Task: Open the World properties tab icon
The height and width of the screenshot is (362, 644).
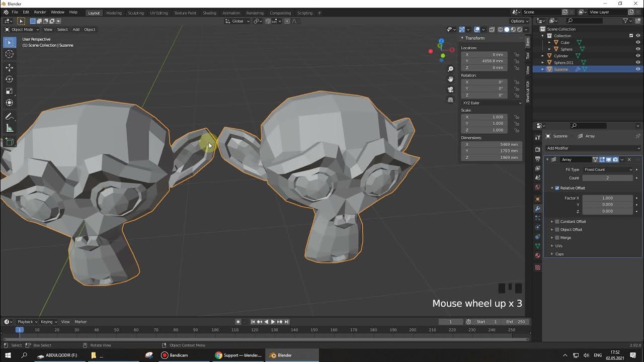Action: coord(537,187)
